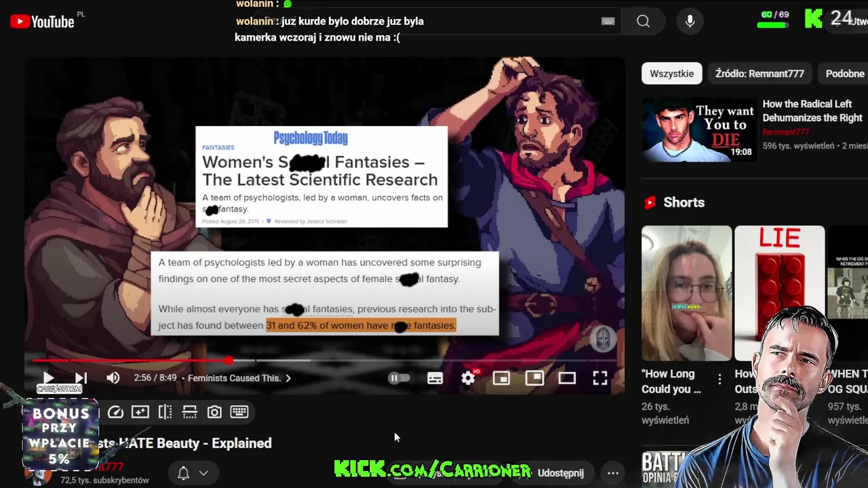Enter fullscreen mode
Screen dimensions: 868x488
[x=600, y=378]
